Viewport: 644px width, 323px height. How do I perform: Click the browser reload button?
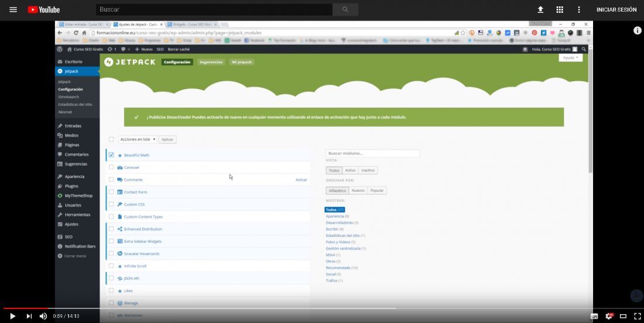(76, 33)
